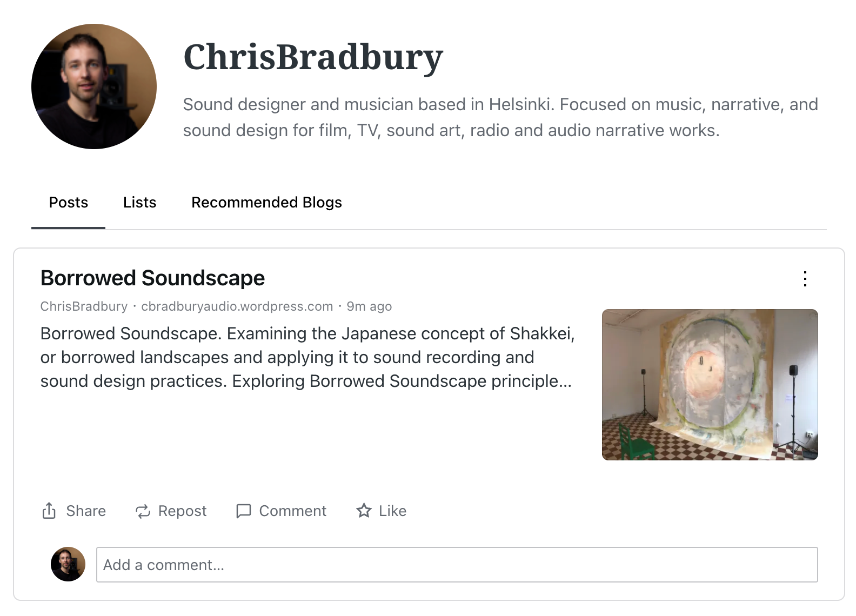Click the Comment speech bubble icon
This screenshot has width=856, height=616.
[x=244, y=511]
